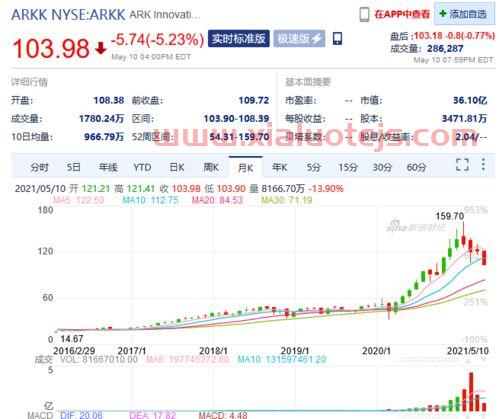
Task: Click the 2020/1 date label on the chart axis
Action: pyautogui.click(x=376, y=351)
